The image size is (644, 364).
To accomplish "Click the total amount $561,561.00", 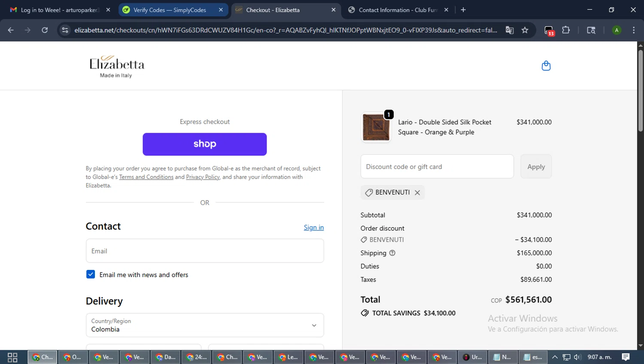I will pyautogui.click(x=529, y=300).
